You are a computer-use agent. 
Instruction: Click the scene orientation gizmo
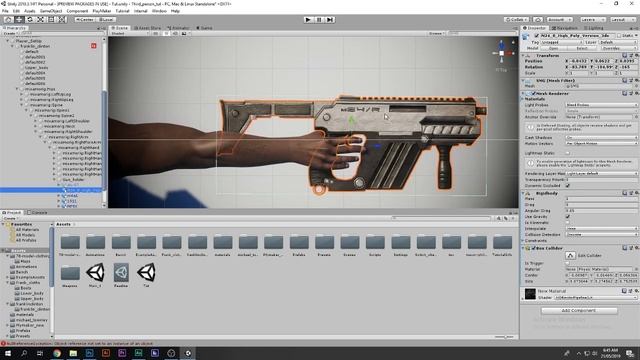click(x=502, y=53)
